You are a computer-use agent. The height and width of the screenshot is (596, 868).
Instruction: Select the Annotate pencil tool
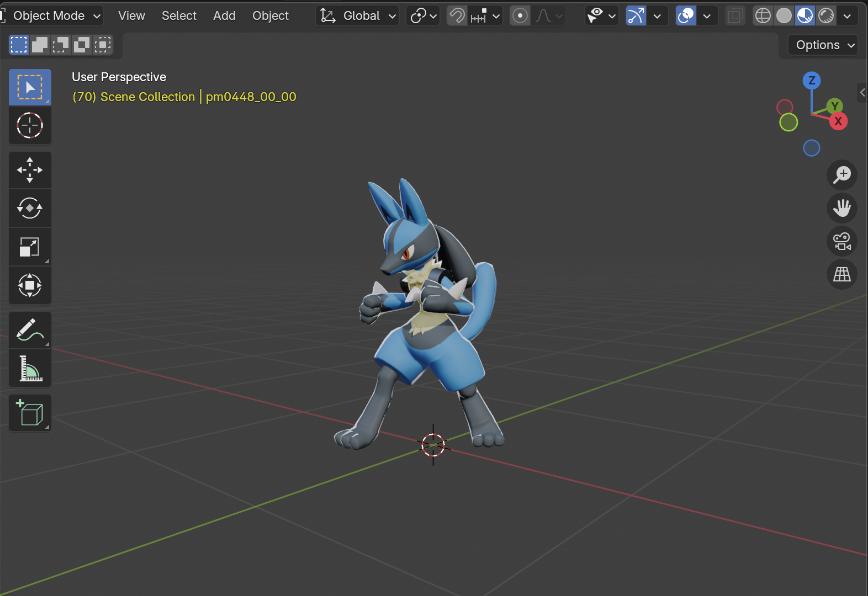coord(30,329)
